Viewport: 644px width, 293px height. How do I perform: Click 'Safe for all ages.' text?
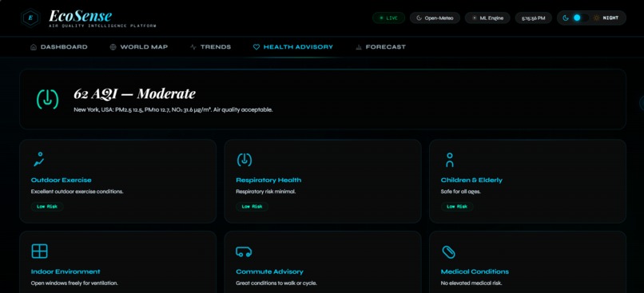(460, 192)
